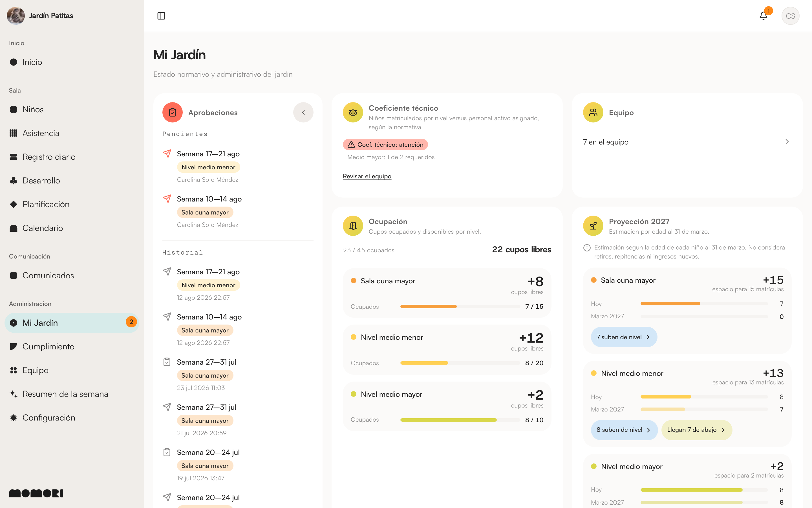Open the '8 suben de nivel' chip
The image size is (812, 508).
coord(624,430)
